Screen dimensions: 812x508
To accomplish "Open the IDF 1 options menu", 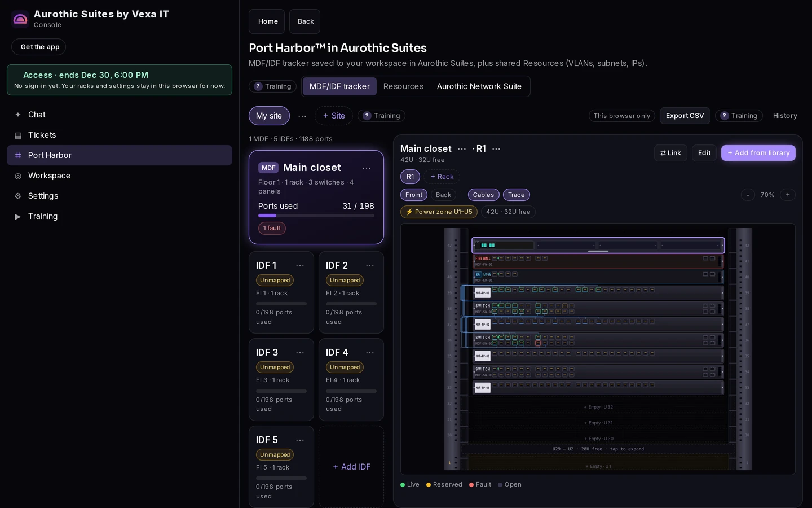I will [300, 266].
